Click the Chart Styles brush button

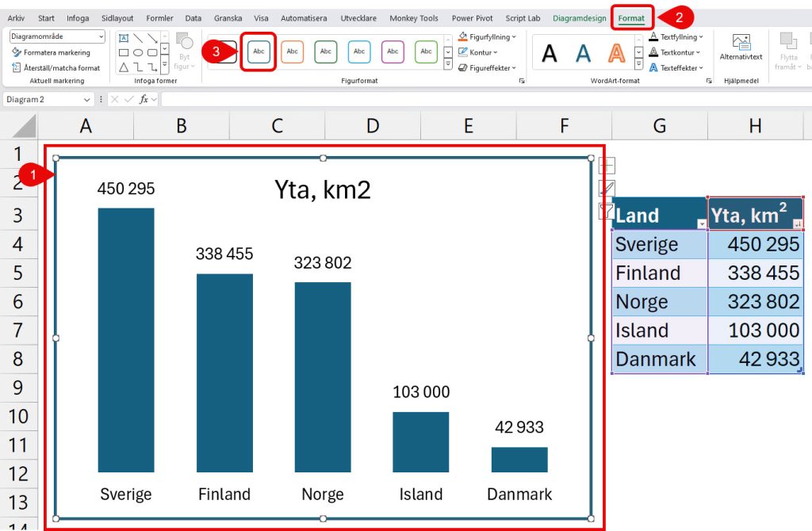607,189
